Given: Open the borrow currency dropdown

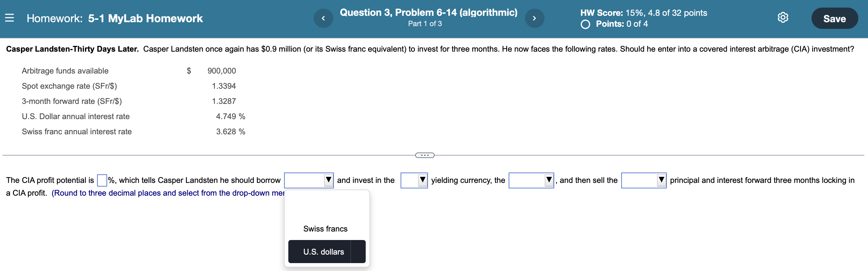Looking at the screenshot, I should [309, 180].
